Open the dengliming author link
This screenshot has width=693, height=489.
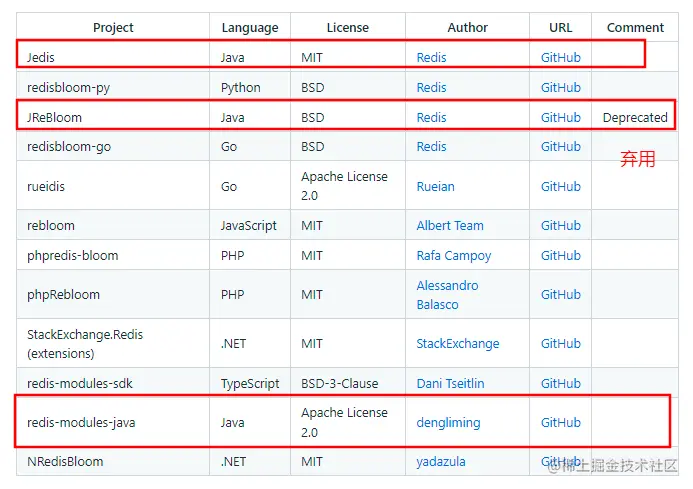pos(448,423)
